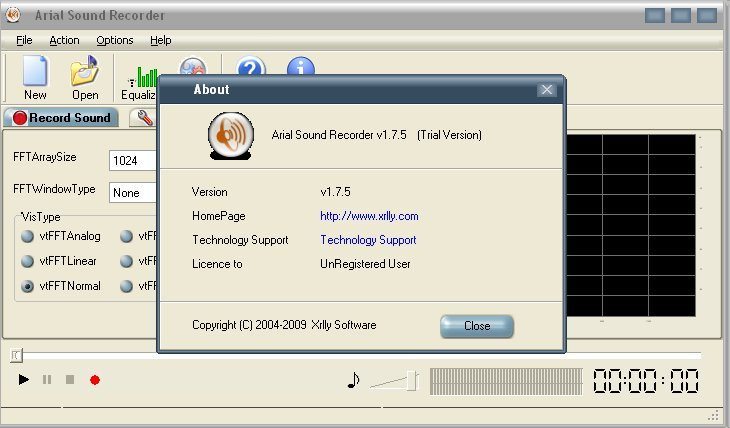Screen dimensions: 730x428
Task: Open the Options menu
Action: pos(115,41)
